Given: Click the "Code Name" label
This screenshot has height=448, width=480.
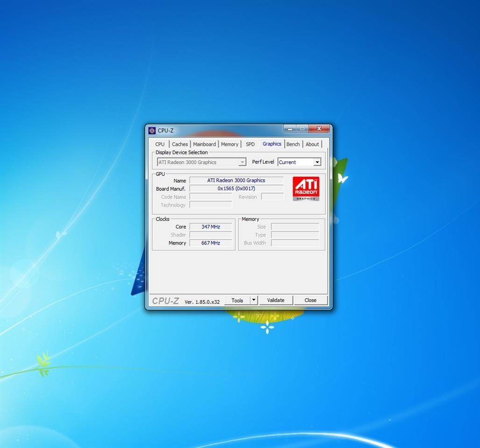Looking at the screenshot, I should click(x=174, y=197).
